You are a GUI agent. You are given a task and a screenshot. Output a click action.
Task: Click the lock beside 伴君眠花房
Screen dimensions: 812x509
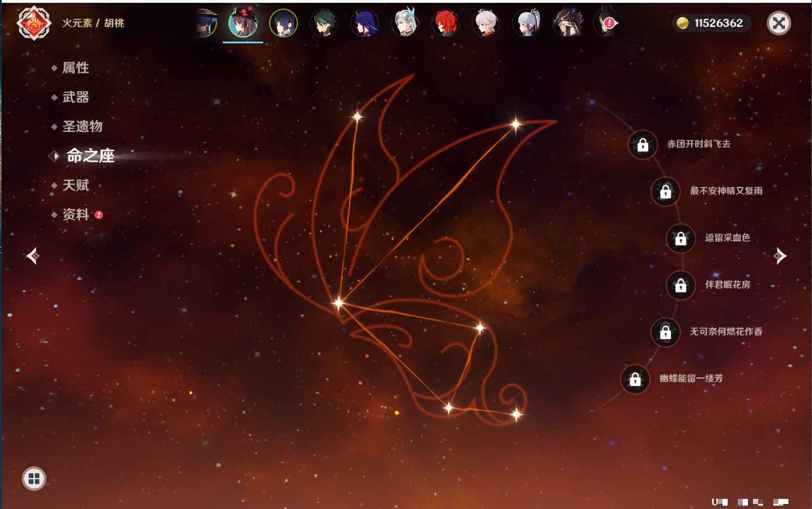point(680,286)
